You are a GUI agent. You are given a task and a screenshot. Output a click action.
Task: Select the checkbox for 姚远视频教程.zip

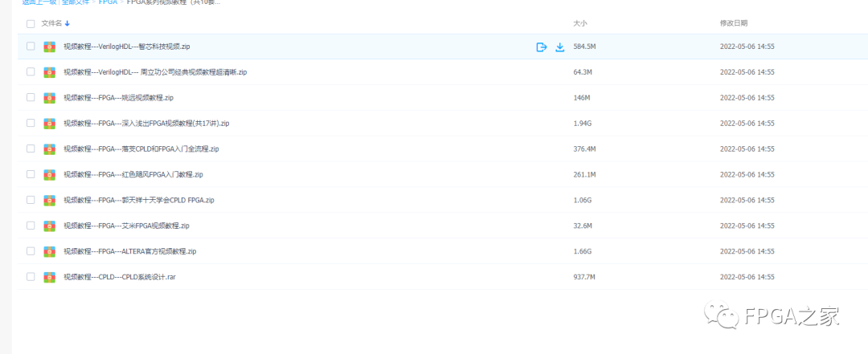31,97
